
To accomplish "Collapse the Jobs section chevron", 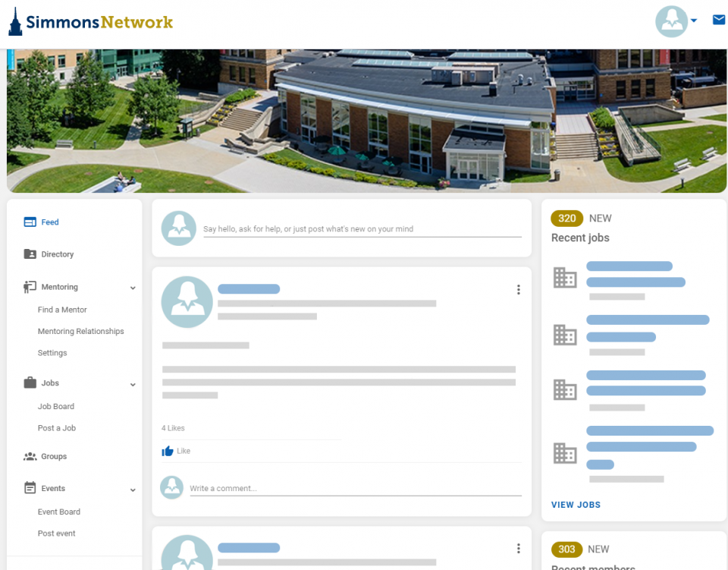I will click(x=133, y=384).
